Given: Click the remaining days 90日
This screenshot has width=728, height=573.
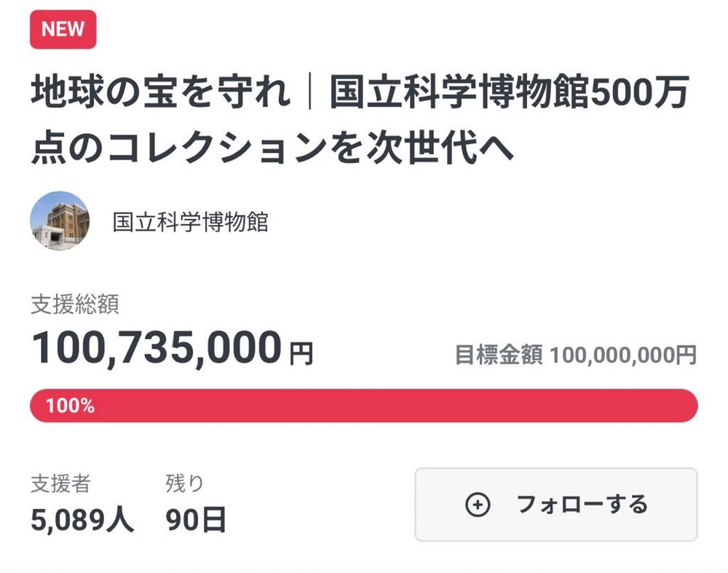Looking at the screenshot, I should [195, 519].
